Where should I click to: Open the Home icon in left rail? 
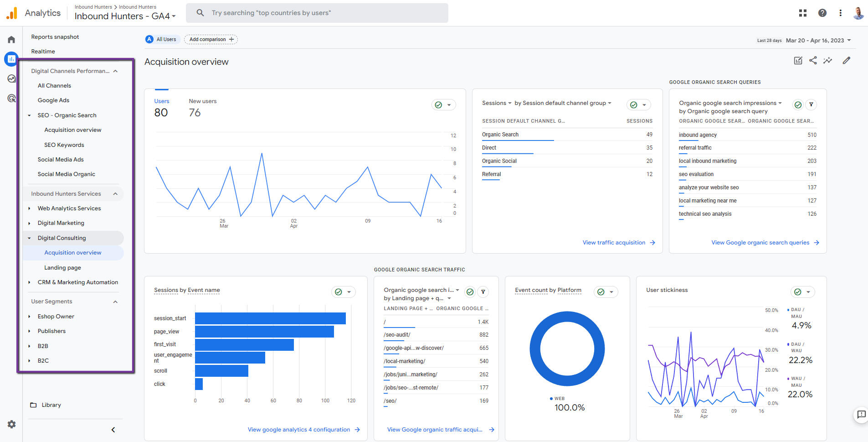point(11,40)
